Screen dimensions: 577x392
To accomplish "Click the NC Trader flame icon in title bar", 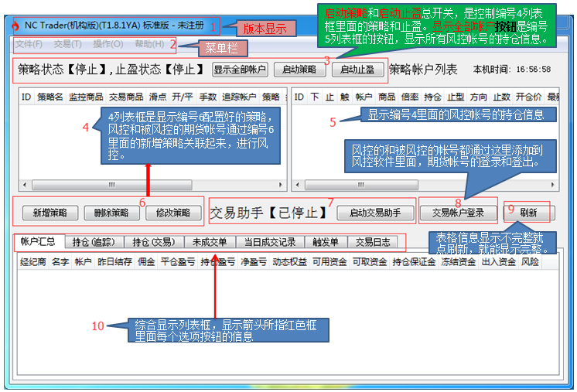I will point(15,26).
